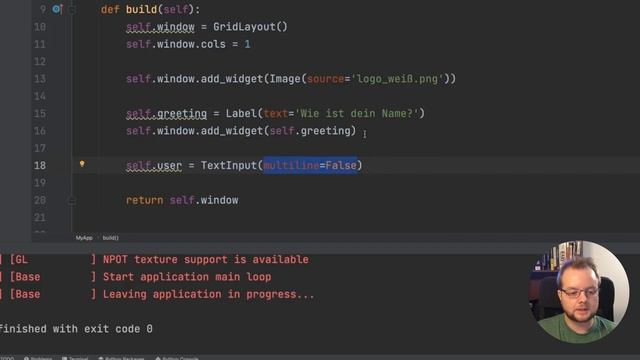Click the 'NPOT texture support is available' console line

[206, 260]
